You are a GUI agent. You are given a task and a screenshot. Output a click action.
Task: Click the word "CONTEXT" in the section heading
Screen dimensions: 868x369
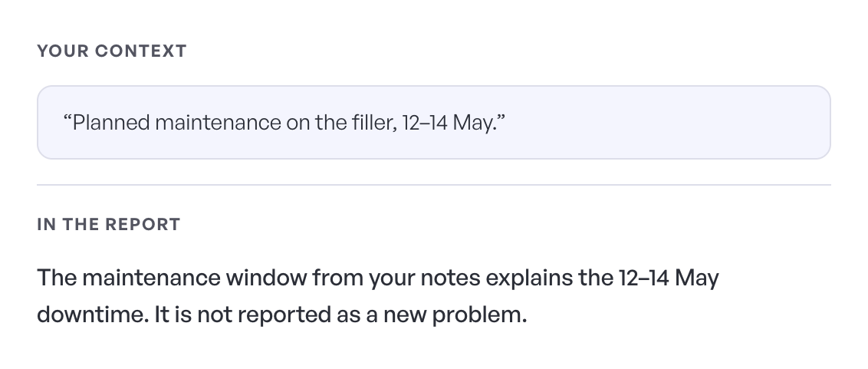141,51
